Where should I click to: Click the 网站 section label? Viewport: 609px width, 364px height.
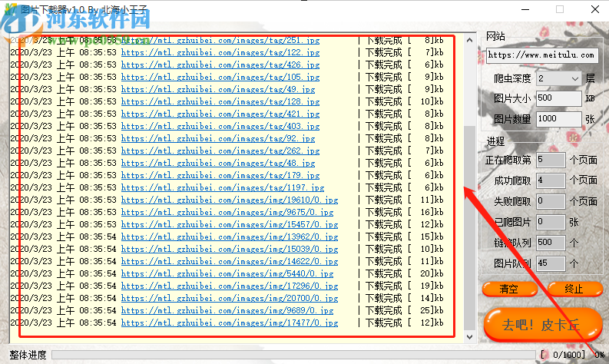(x=495, y=37)
